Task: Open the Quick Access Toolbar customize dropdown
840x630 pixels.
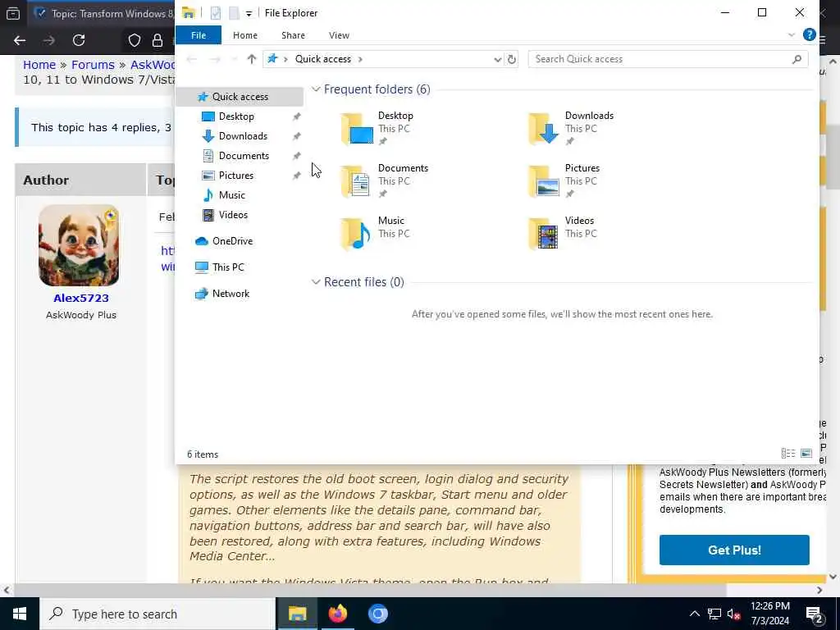Action: 249,14
